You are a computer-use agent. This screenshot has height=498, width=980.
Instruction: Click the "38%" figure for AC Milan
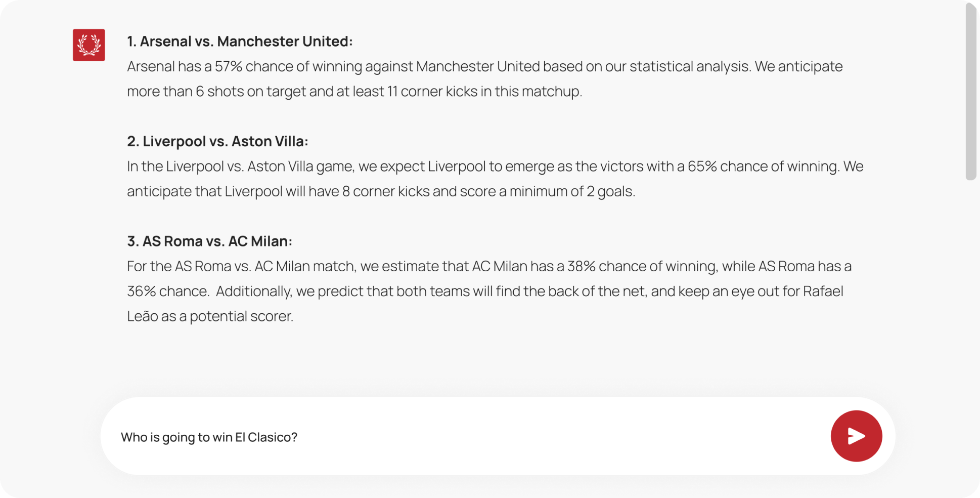click(x=581, y=267)
